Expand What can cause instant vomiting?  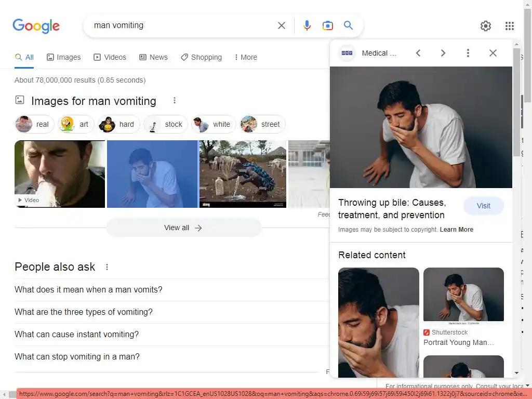click(171, 335)
